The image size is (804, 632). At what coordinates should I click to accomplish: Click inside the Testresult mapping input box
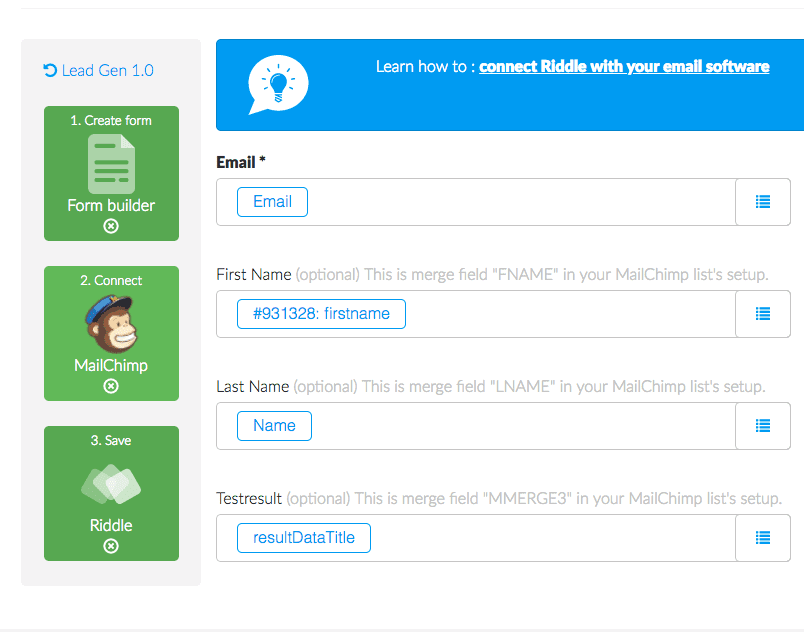tap(476, 538)
